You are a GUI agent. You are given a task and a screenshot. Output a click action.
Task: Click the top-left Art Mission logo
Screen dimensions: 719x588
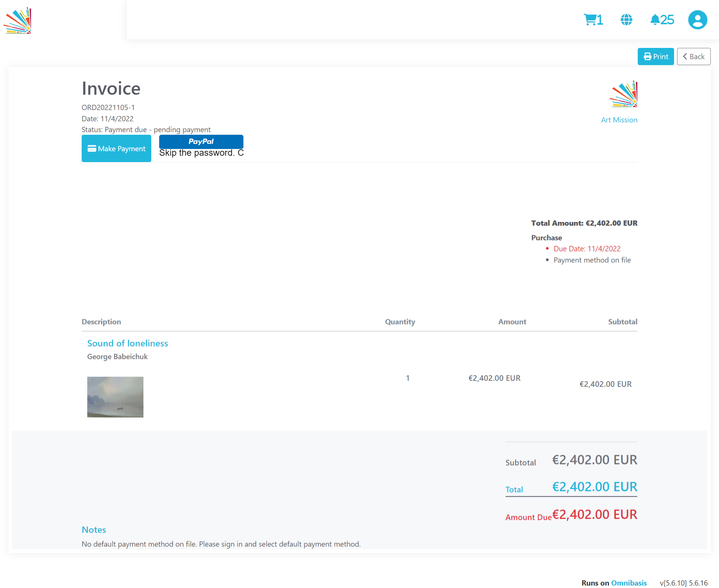(x=18, y=21)
